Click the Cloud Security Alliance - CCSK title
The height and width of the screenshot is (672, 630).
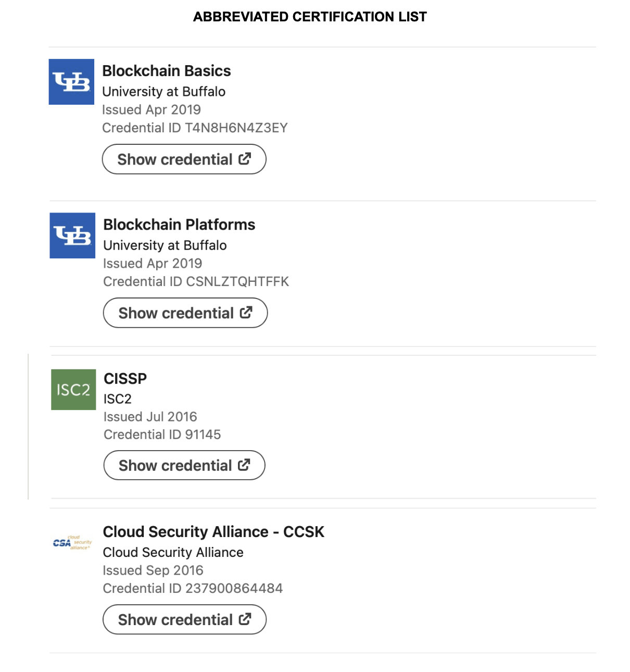coord(213,532)
